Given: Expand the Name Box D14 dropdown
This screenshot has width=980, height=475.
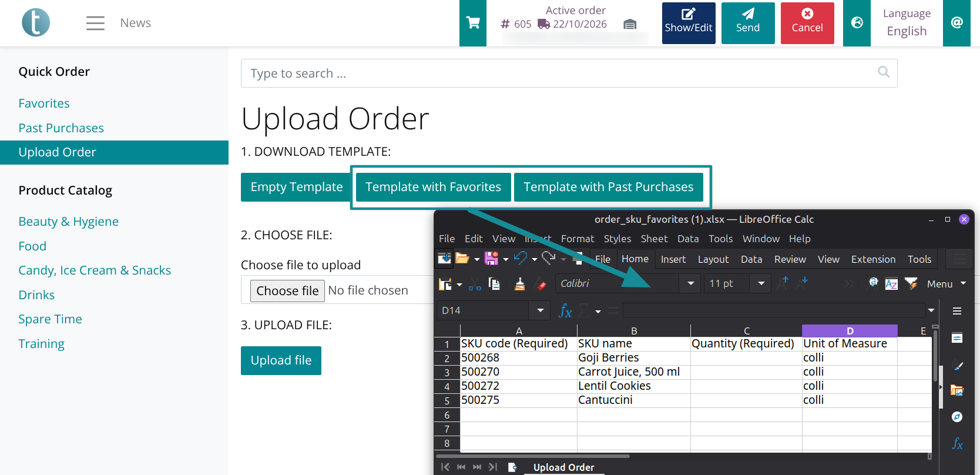Looking at the screenshot, I should point(540,310).
